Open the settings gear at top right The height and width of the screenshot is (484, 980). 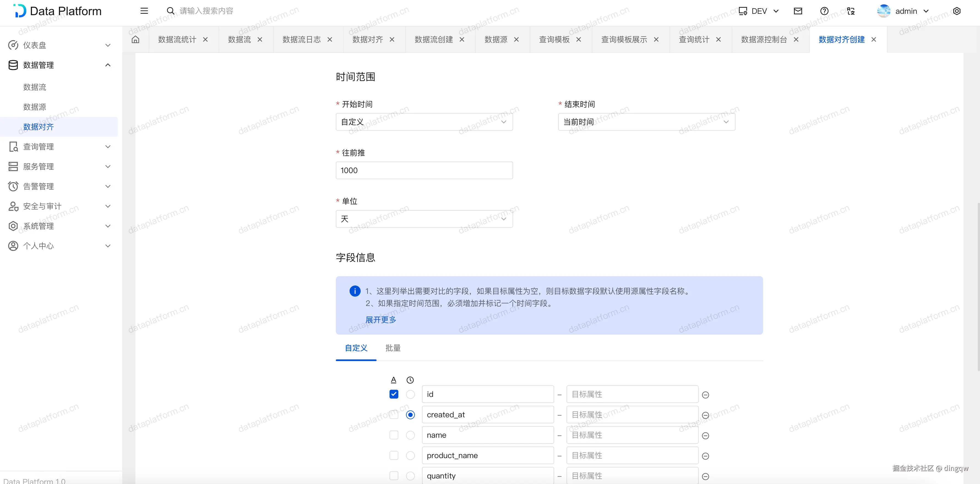(x=956, y=11)
